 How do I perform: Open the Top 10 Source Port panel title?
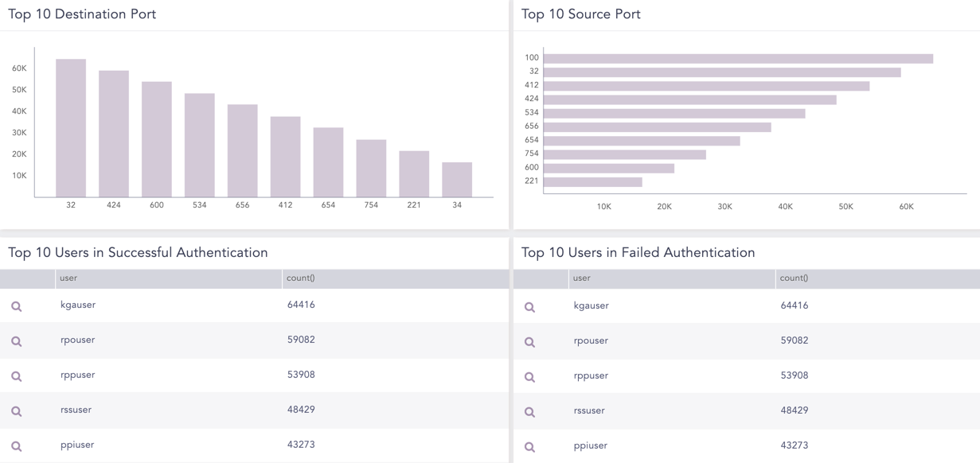point(580,14)
